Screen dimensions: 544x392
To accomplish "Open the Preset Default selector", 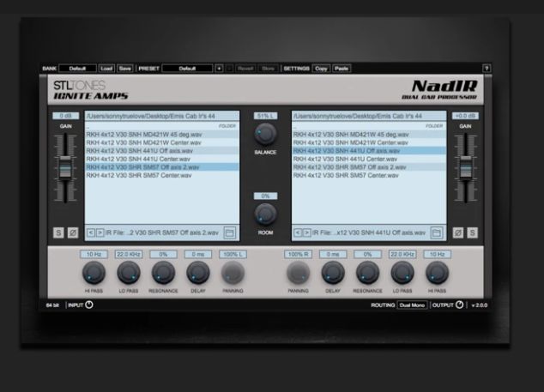I will pyautogui.click(x=187, y=69).
